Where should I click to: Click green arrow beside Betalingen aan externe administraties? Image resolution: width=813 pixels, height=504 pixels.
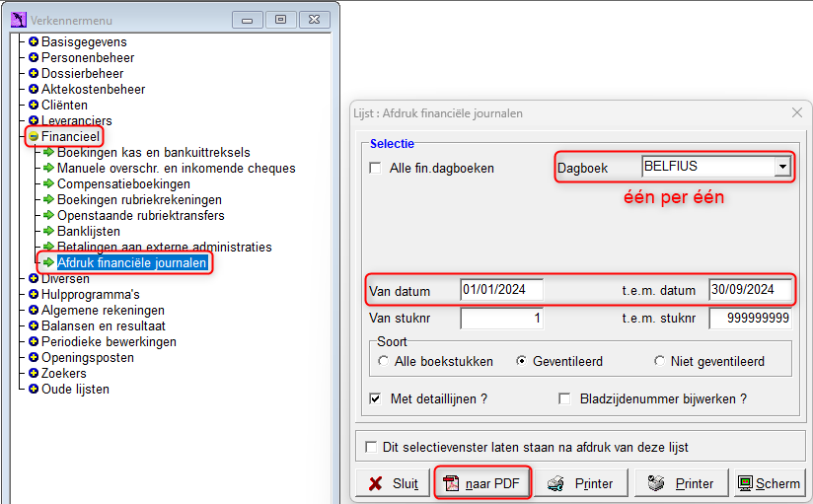[x=48, y=247]
